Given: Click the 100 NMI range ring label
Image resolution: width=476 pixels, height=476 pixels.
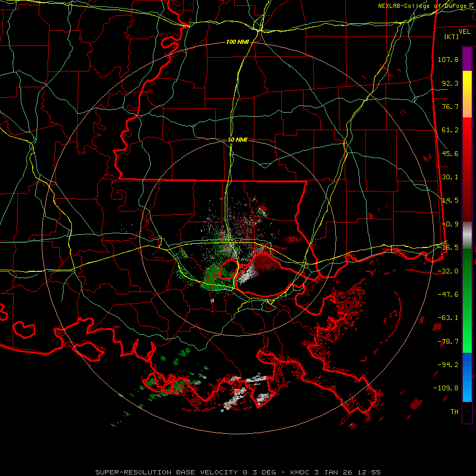Looking at the screenshot, I should click(x=237, y=42).
